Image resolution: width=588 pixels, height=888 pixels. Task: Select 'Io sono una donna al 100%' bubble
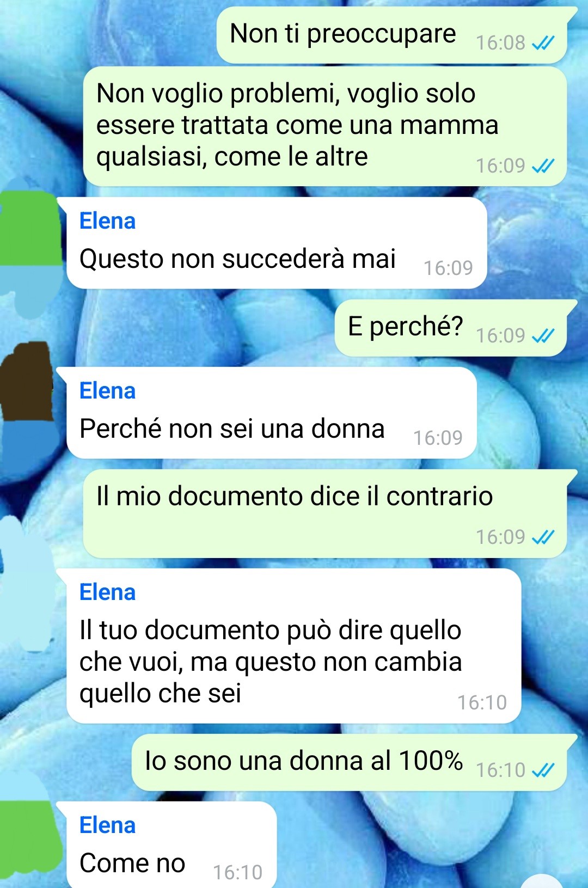(350, 763)
